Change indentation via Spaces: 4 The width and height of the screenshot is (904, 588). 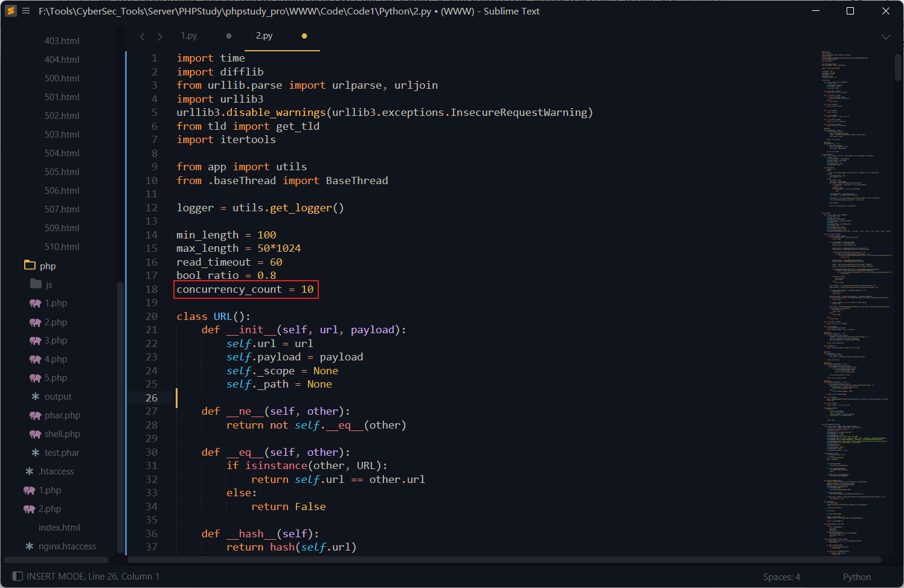[x=781, y=577]
